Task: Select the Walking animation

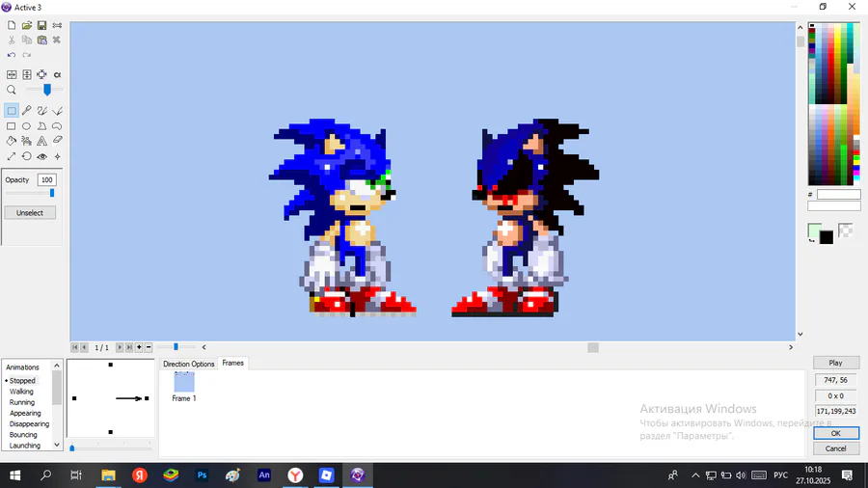Action: 21,392
